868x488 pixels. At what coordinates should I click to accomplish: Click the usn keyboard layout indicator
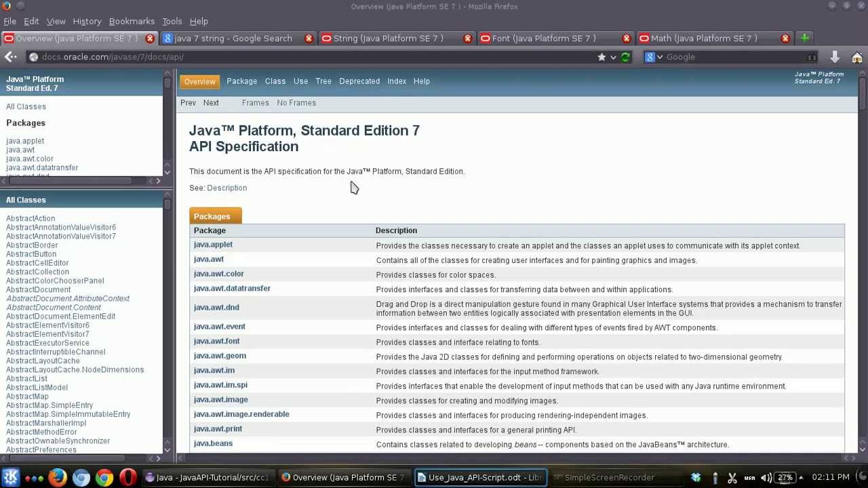pos(749,478)
